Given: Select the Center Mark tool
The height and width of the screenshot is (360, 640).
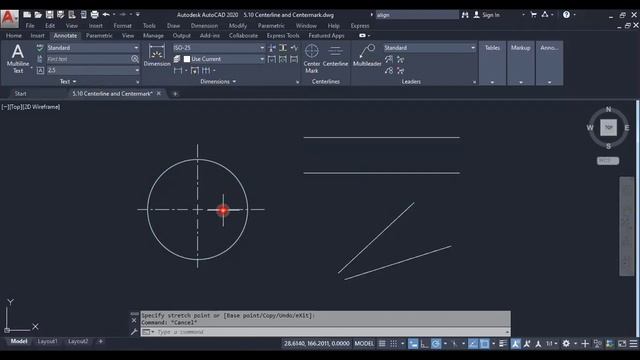Looking at the screenshot, I should (312, 58).
